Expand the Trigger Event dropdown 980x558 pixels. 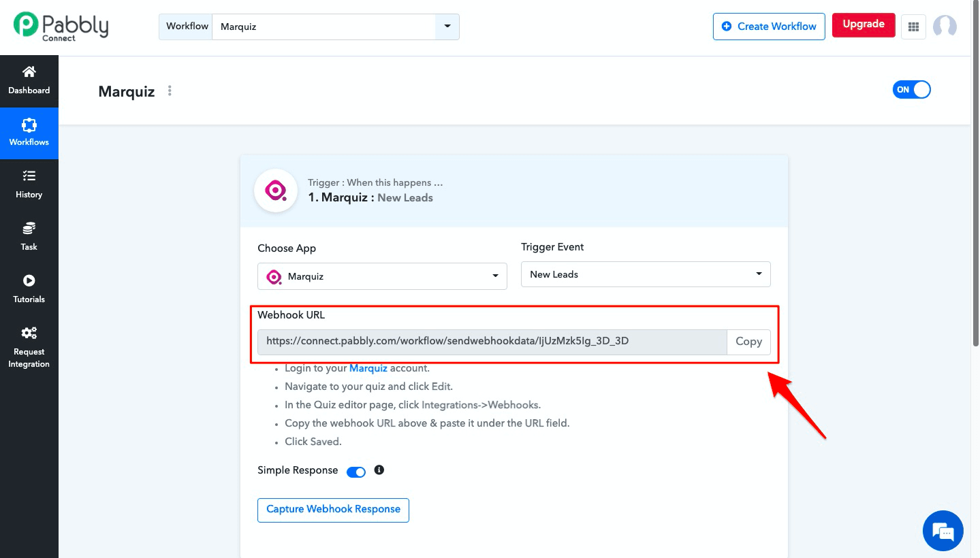[646, 274]
